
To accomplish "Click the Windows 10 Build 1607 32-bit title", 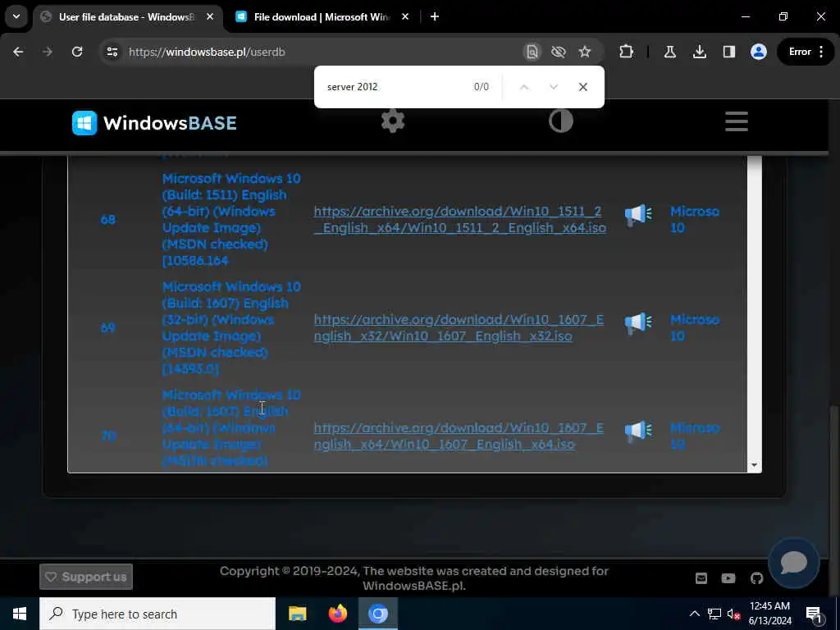I will click(231, 328).
